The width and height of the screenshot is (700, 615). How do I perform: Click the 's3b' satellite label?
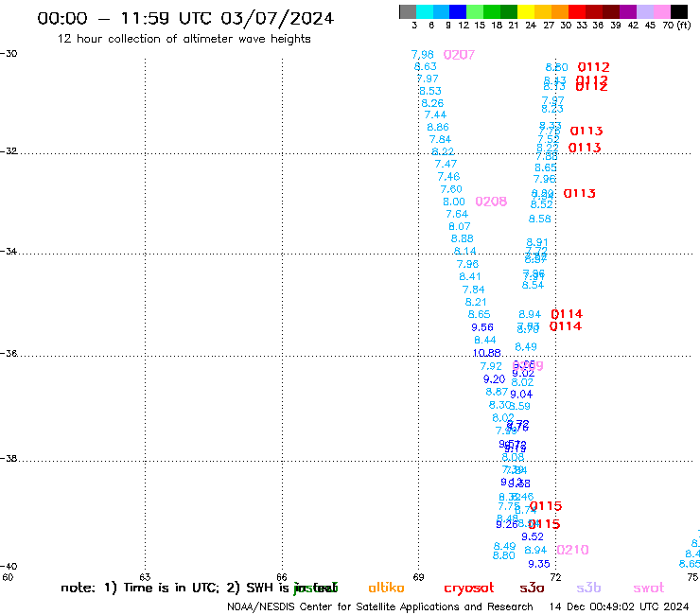click(588, 588)
